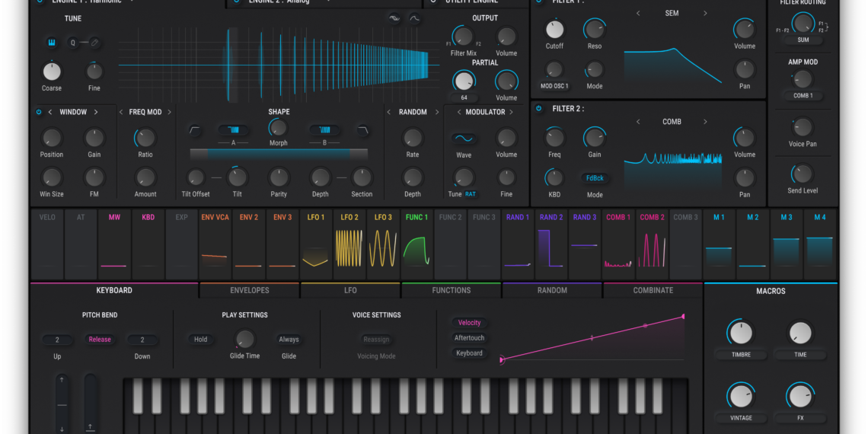Screen dimensions: 868x434
Task: Open the LFO tab
Action: point(350,290)
